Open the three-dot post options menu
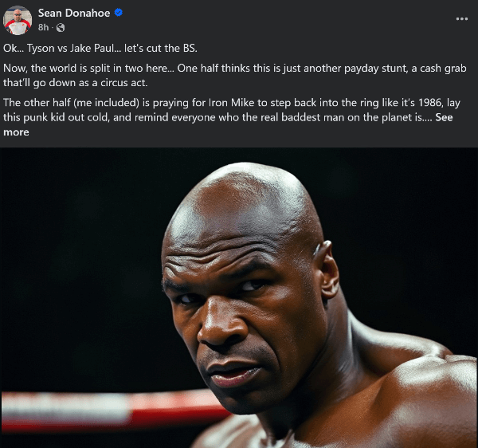Image resolution: width=478 pixels, height=448 pixels. pyautogui.click(x=461, y=18)
